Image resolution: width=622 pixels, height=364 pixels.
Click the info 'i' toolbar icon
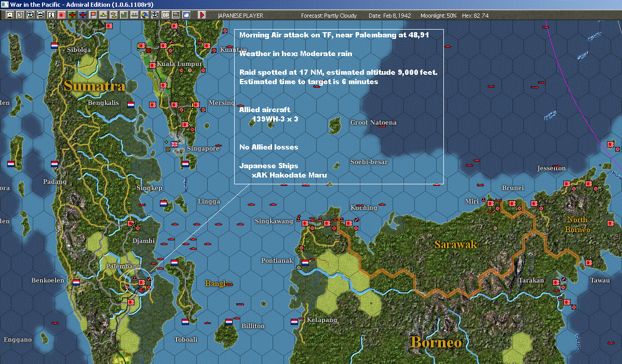[51, 15]
